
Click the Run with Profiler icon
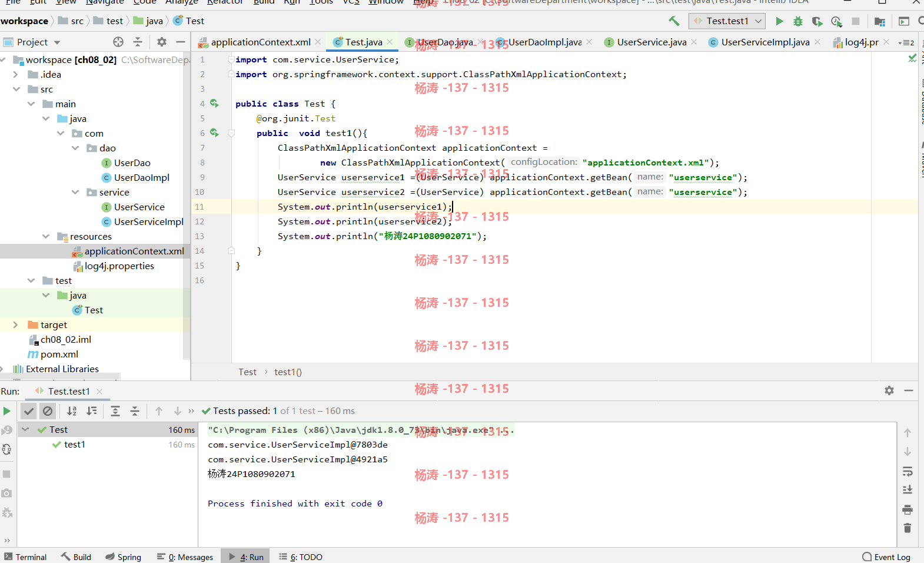tap(836, 21)
